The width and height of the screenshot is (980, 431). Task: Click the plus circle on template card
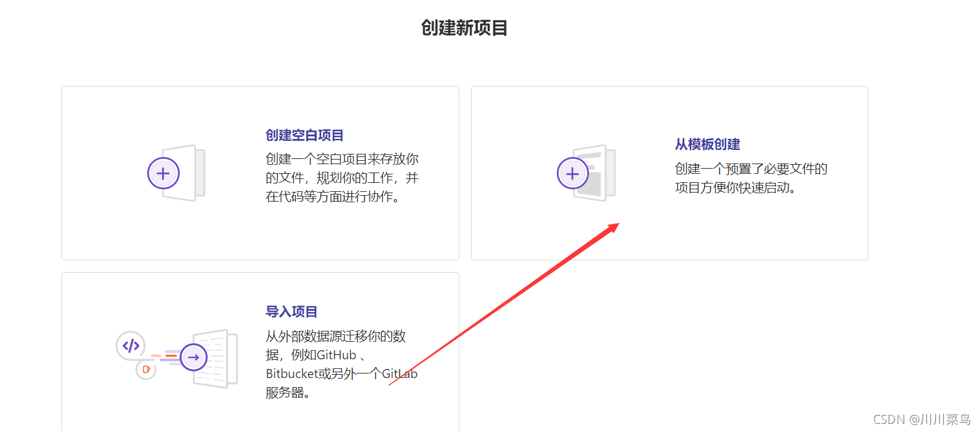coord(572,173)
